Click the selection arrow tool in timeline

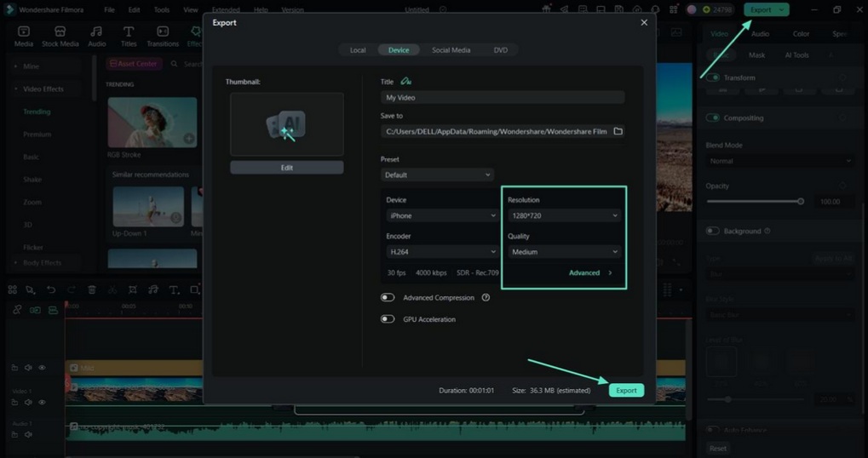[31, 289]
